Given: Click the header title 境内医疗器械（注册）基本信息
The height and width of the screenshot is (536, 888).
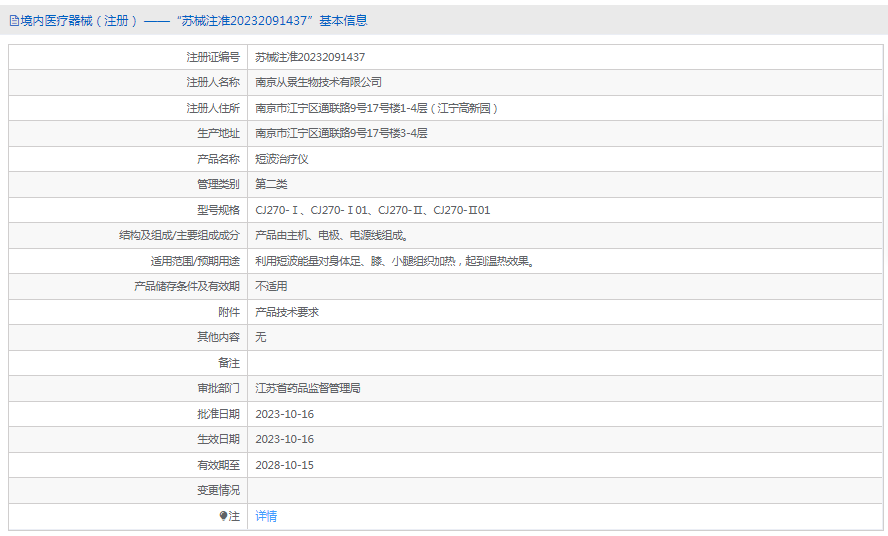Looking at the screenshot, I should (x=194, y=21).
